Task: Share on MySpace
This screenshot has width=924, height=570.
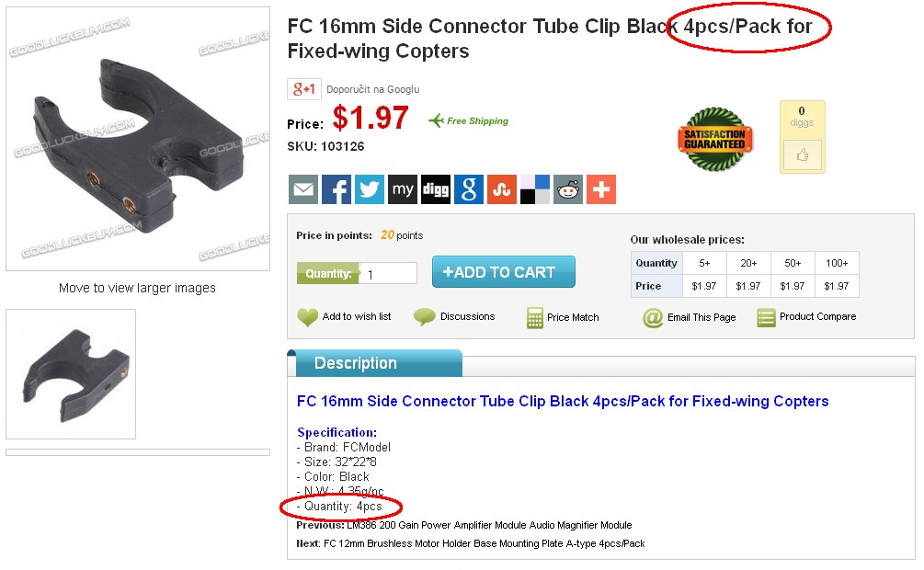Action: [403, 189]
